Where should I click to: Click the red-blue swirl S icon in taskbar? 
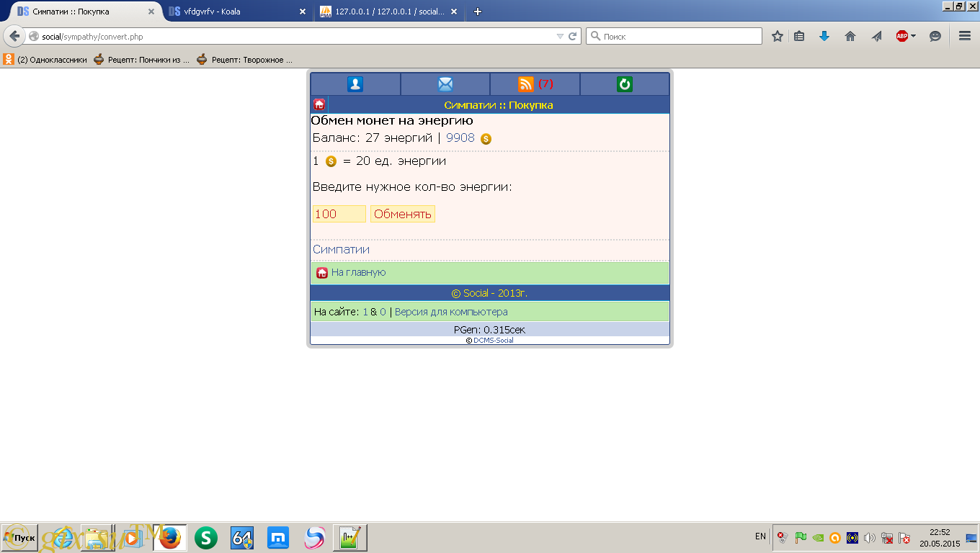point(314,538)
